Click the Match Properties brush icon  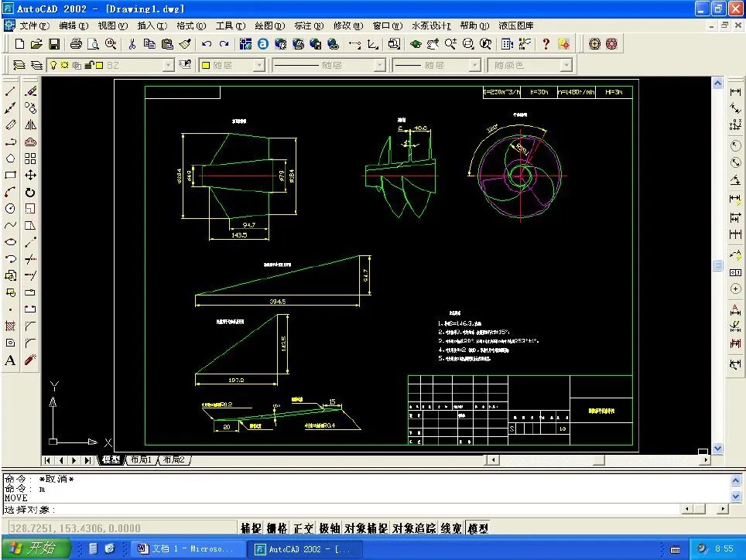185,44
